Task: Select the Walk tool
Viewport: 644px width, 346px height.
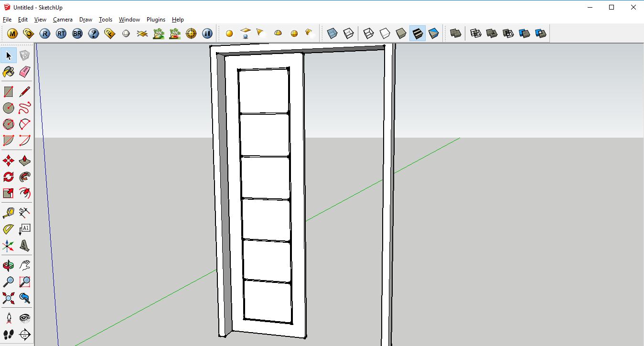Action: [8, 334]
